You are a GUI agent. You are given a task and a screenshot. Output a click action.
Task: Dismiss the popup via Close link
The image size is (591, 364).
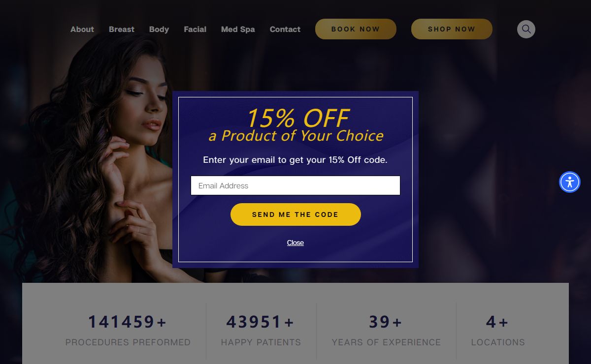tap(295, 243)
